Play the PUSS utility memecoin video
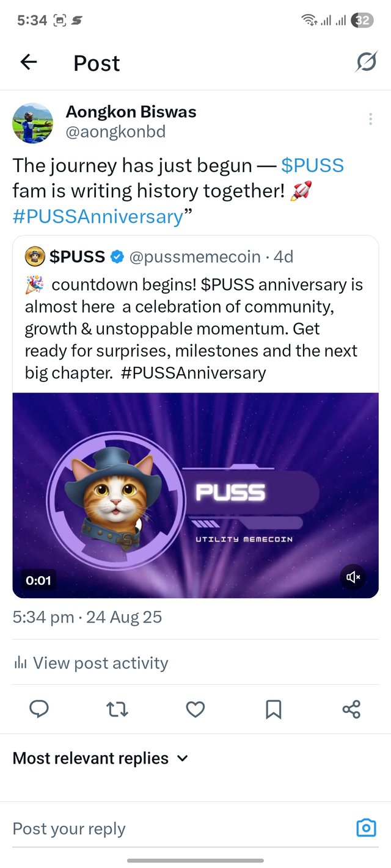The image size is (391, 868). [x=195, y=495]
